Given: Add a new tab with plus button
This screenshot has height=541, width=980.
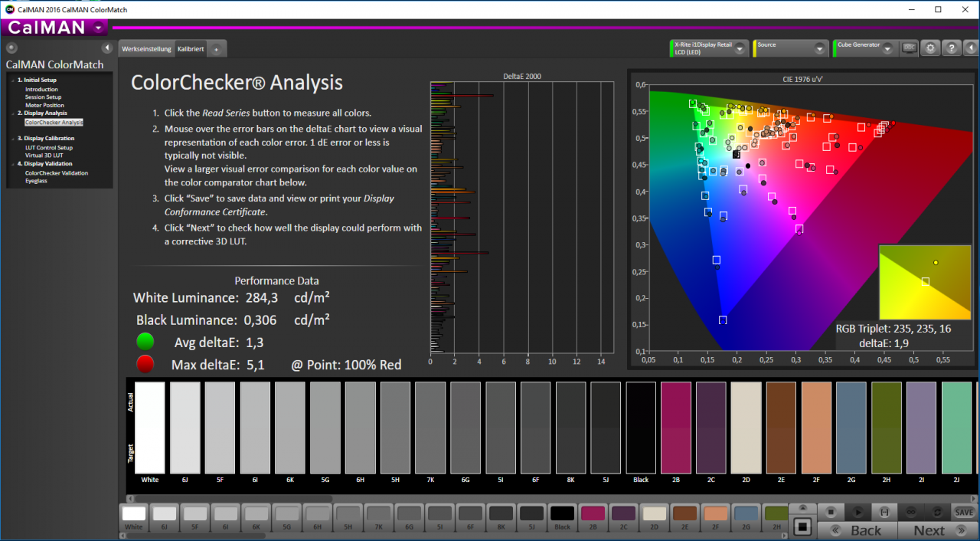Looking at the screenshot, I should 216,49.
